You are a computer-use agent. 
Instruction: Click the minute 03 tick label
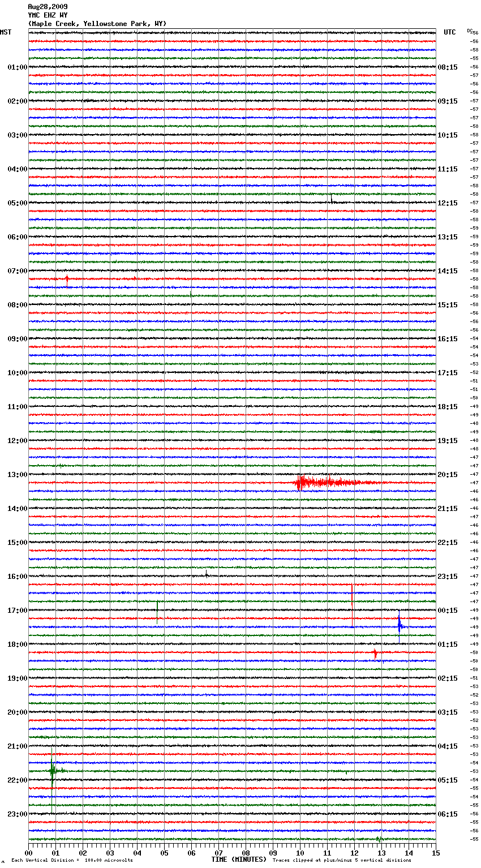click(110, 853)
